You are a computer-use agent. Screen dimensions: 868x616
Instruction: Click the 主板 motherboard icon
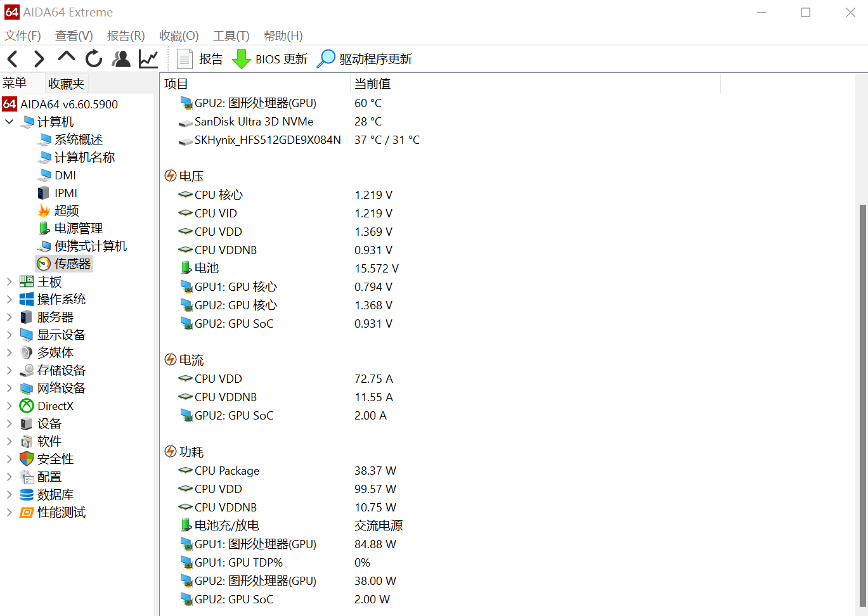27,281
